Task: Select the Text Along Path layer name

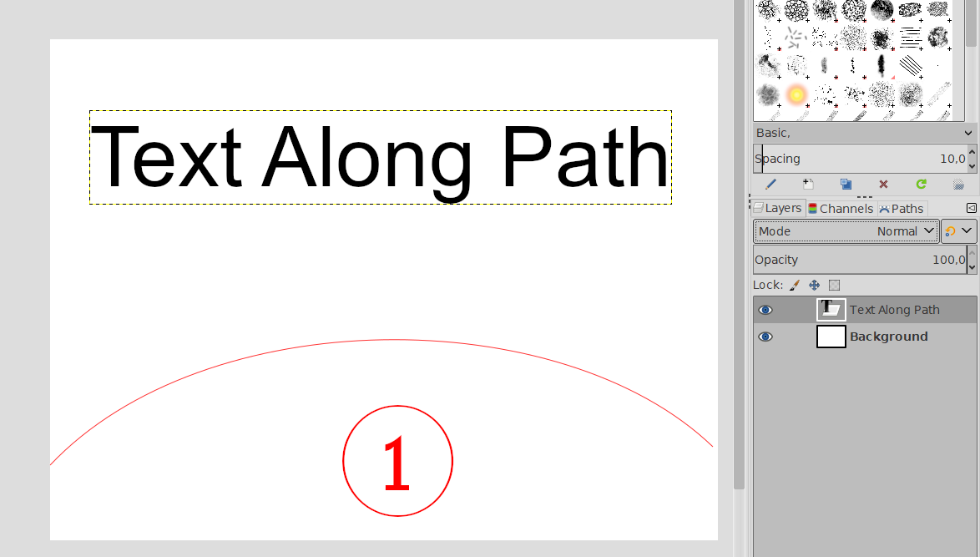Action: click(x=894, y=310)
